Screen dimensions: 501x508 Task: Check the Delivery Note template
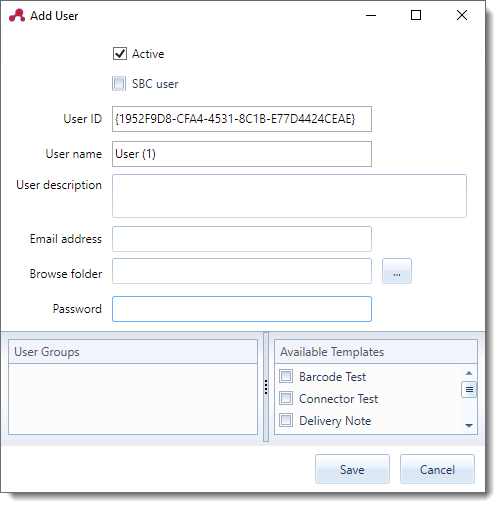point(286,420)
